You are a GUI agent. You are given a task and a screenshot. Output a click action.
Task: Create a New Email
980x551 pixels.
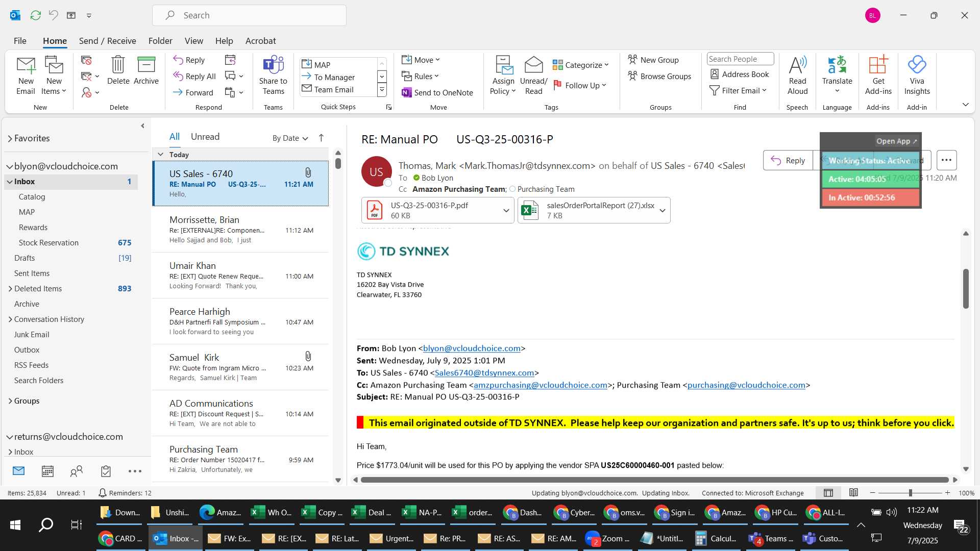pyautogui.click(x=26, y=76)
